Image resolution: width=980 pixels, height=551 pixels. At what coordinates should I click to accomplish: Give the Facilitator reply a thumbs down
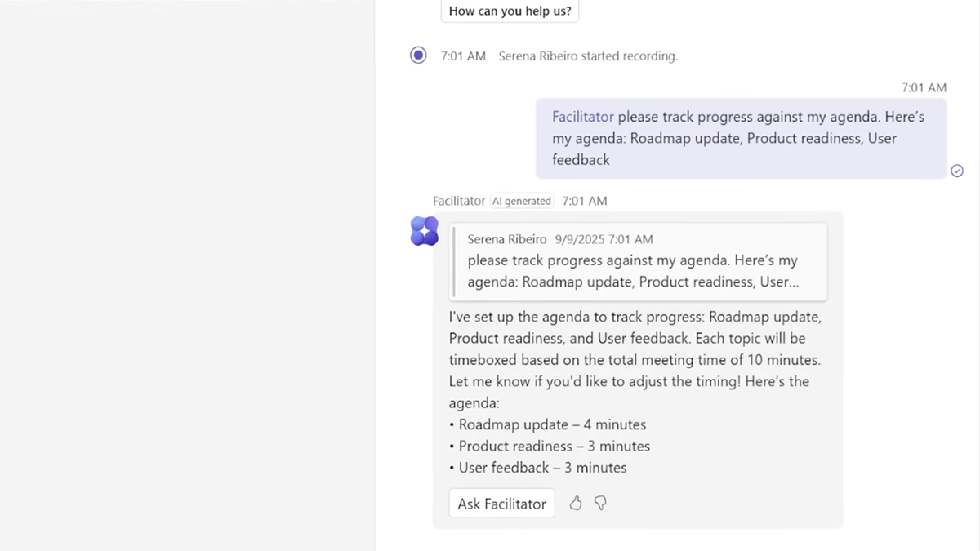pyautogui.click(x=600, y=503)
